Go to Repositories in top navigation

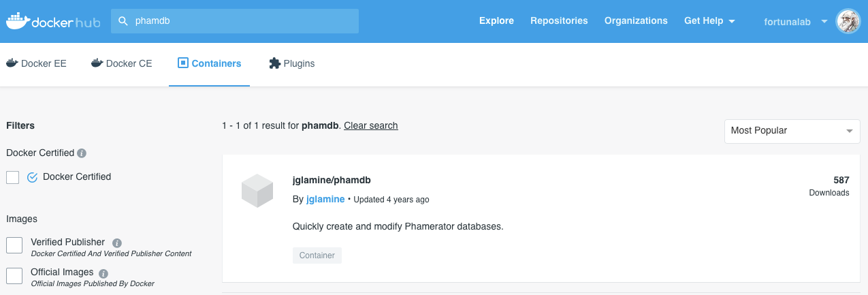tap(559, 21)
